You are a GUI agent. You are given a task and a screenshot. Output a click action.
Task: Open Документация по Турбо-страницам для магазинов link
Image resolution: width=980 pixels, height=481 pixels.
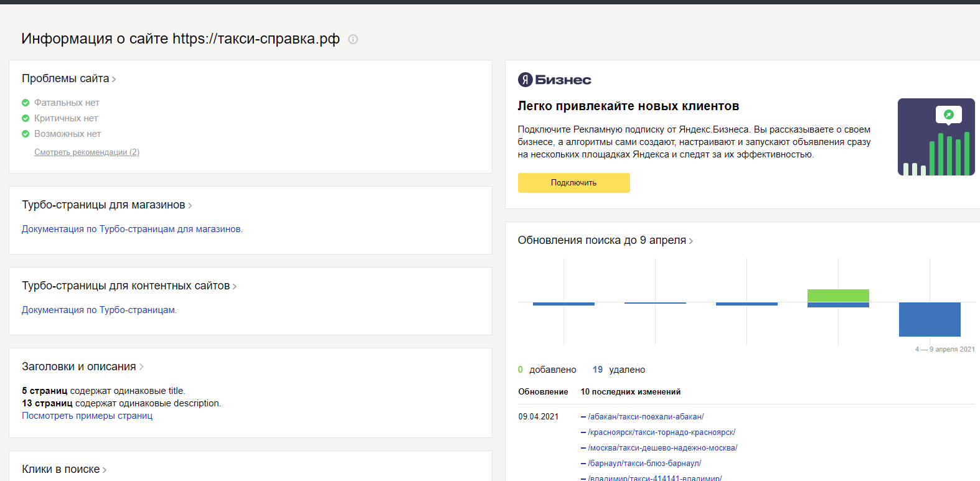[x=132, y=229]
